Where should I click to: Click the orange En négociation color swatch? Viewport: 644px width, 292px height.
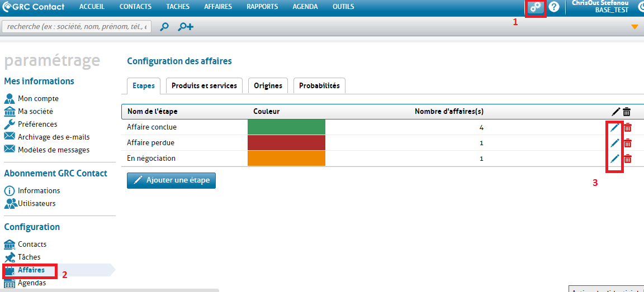tap(286, 159)
